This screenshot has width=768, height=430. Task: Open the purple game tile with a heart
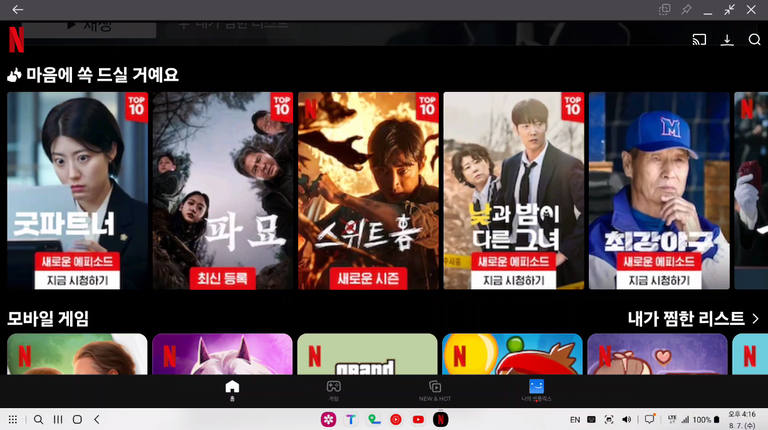tap(657, 354)
